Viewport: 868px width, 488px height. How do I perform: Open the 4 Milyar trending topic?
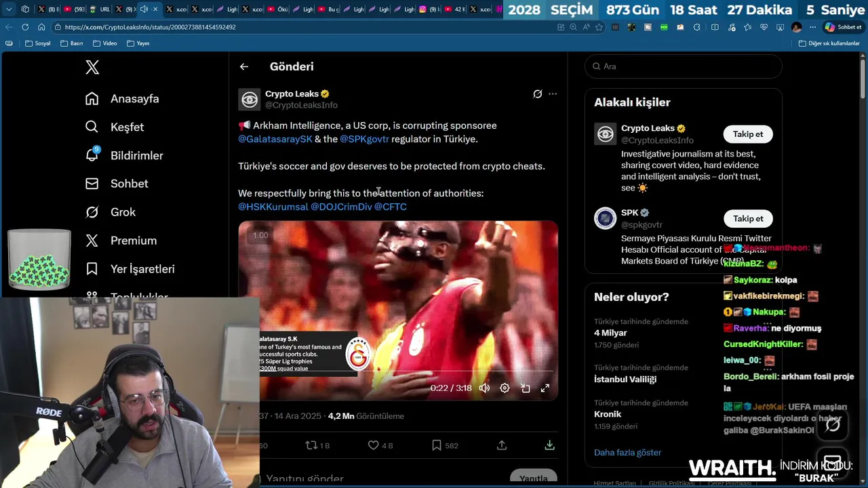[610, 333]
